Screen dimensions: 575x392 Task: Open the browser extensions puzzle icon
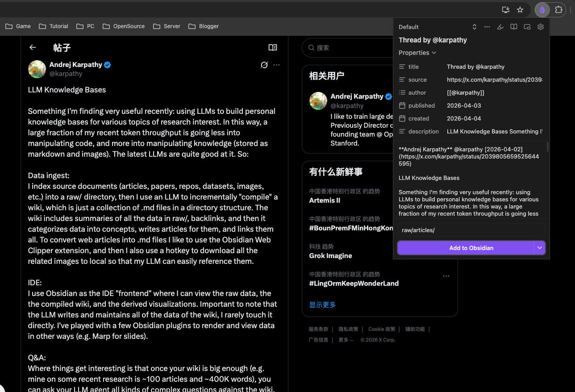(x=558, y=10)
